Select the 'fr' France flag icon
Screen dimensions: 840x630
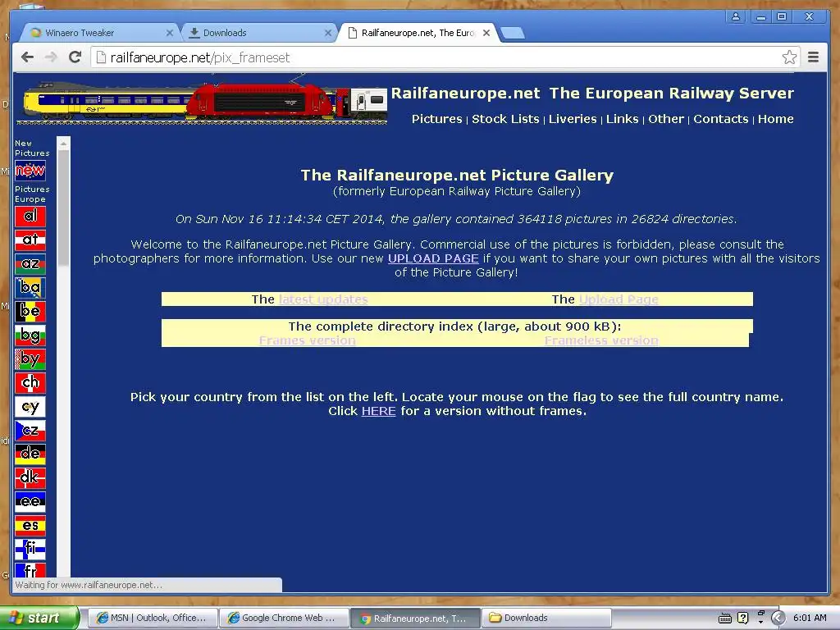click(30, 569)
